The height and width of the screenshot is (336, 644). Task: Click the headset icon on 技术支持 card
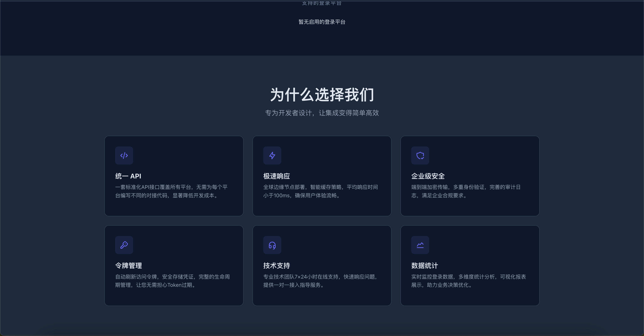coord(272,245)
